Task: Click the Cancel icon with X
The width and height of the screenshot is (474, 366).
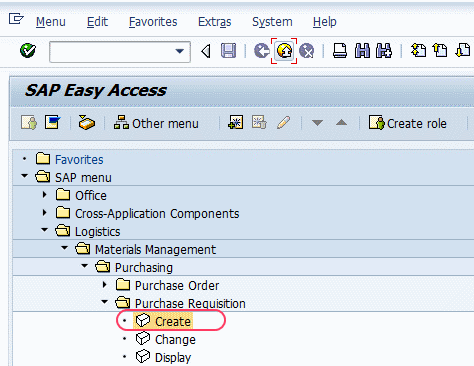Action: (x=306, y=51)
